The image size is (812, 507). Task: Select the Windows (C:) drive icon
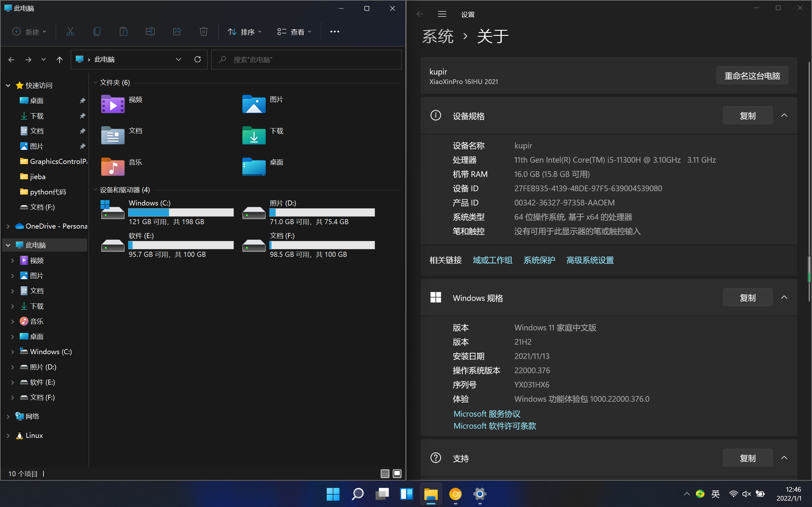[x=113, y=210]
